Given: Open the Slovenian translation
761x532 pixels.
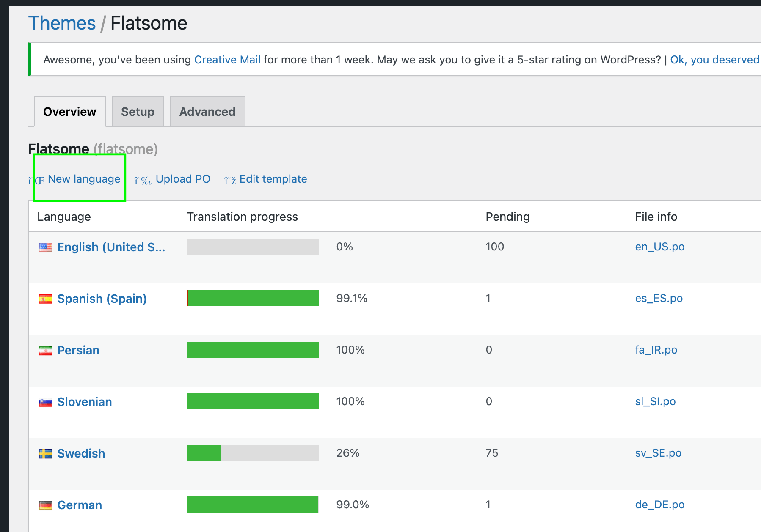Looking at the screenshot, I should coord(85,402).
